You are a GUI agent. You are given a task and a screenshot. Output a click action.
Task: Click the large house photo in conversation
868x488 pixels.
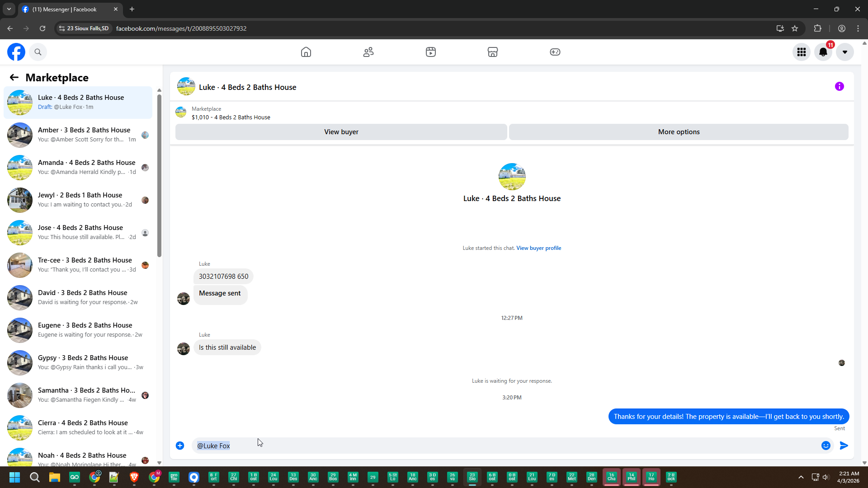pyautogui.click(x=512, y=177)
